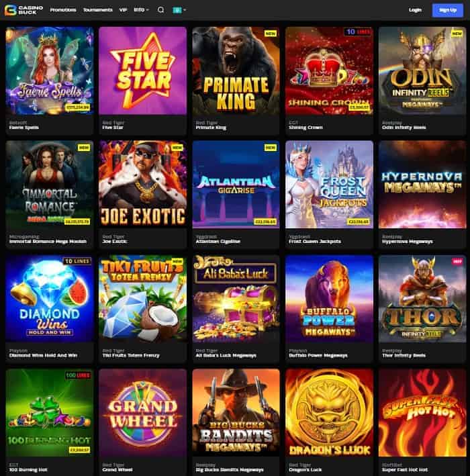Viewport: 470px width, 476px height.
Task: Open the Tournaments menu item
Action: tap(98, 10)
